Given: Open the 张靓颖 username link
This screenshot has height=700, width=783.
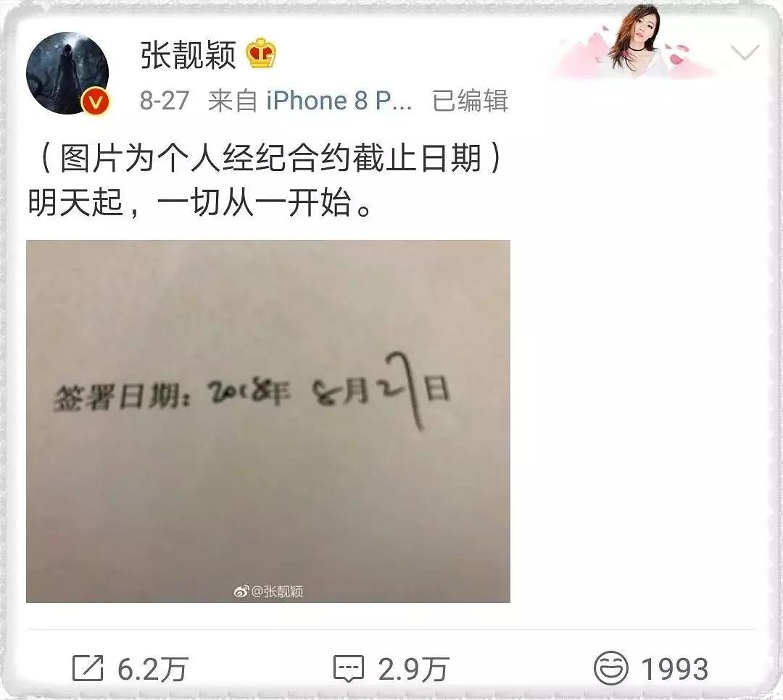Looking at the screenshot, I should 188,54.
